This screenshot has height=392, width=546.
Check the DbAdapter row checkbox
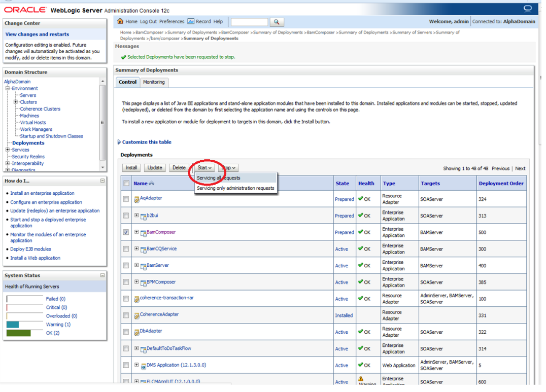[x=126, y=332]
